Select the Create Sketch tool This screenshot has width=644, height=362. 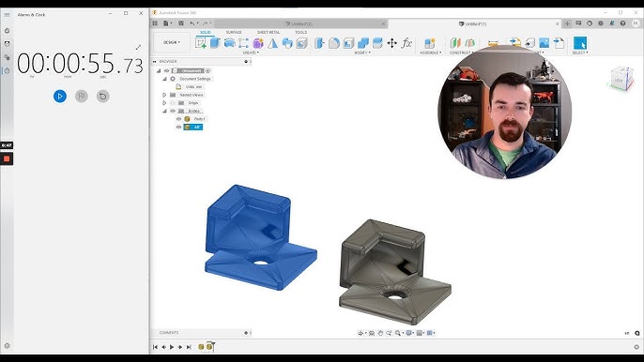tap(201, 43)
